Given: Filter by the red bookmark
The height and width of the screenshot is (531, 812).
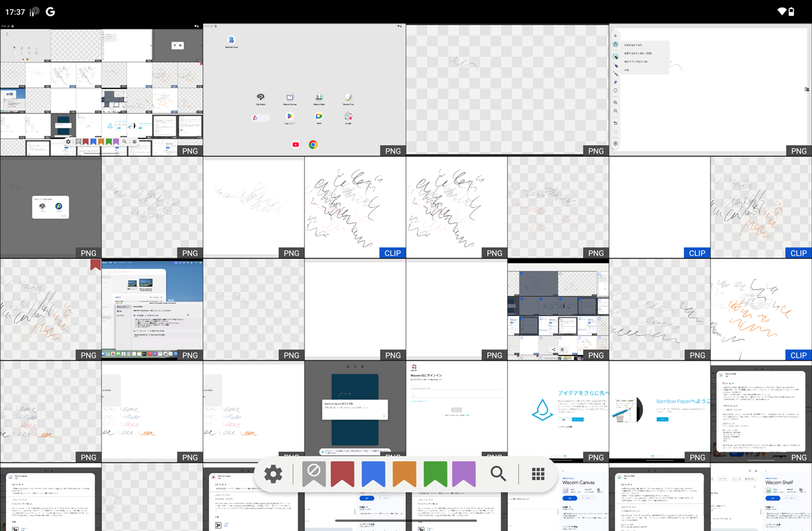Looking at the screenshot, I should click(343, 474).
